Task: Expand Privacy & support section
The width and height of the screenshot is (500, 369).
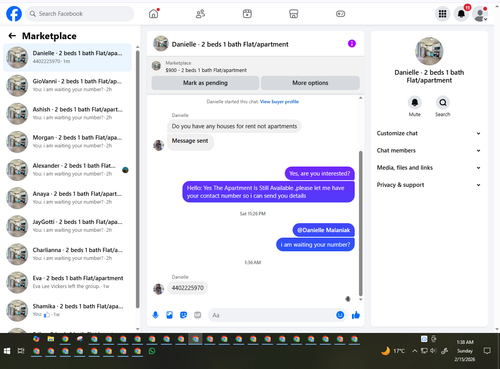Action: 429,185
